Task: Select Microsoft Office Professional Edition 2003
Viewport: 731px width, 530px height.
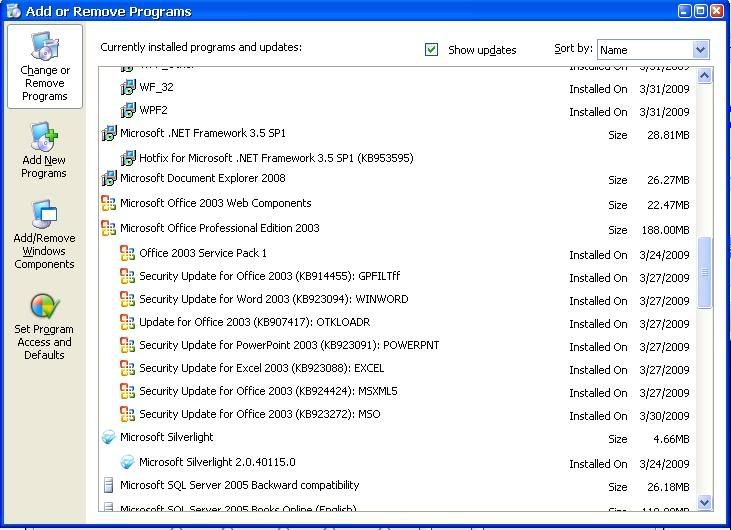Action: (220, 228)
